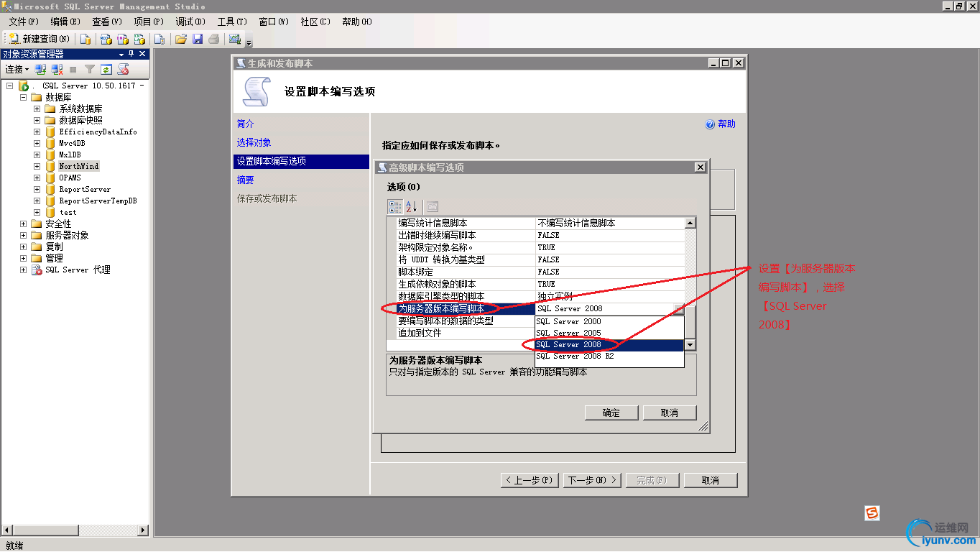The height and width of the screenshot is (552, 980).
Task: Click the property grid scroll up arrow
Action: tap(690, 223)
